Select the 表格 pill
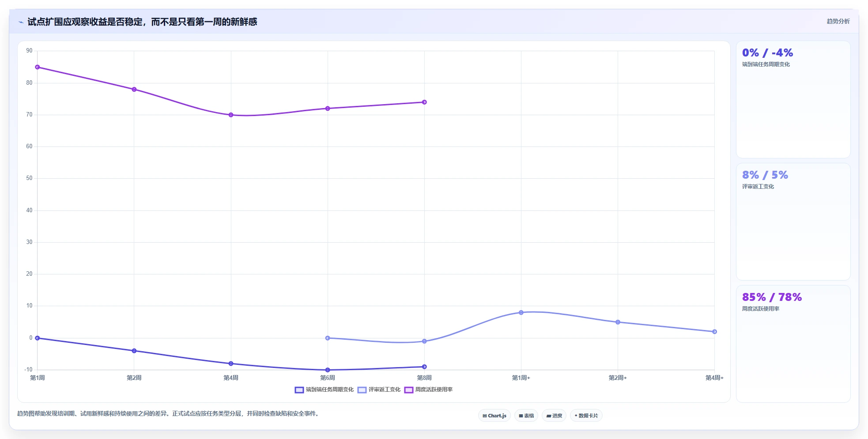Screen dimensions: 868x439 click(x=526, y=416)
